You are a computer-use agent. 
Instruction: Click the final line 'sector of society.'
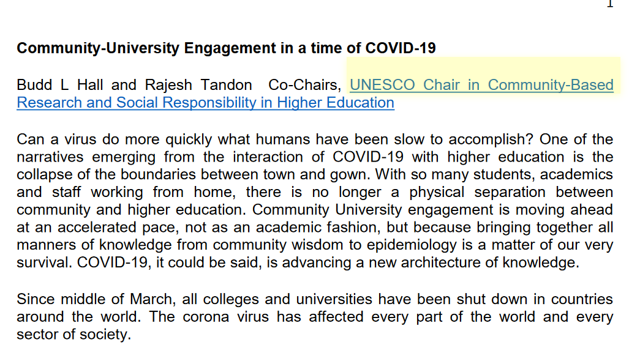[x=73, y=335]
